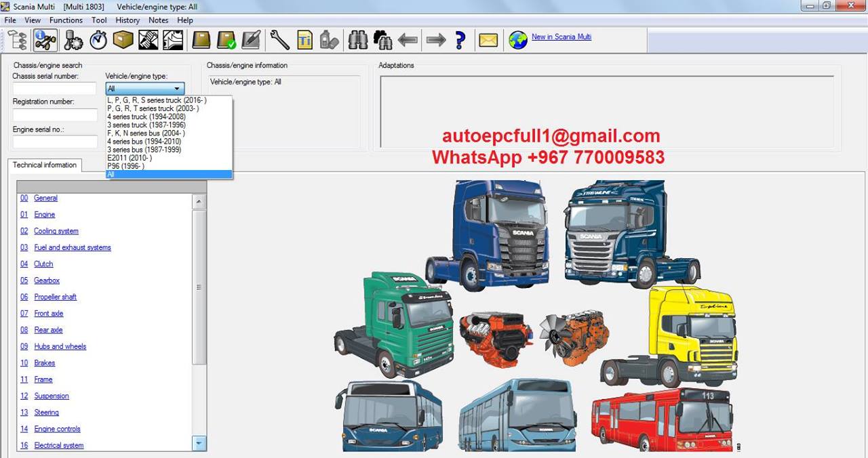
Task: Open the notepad with pen icon
Action: pos(251,40)
